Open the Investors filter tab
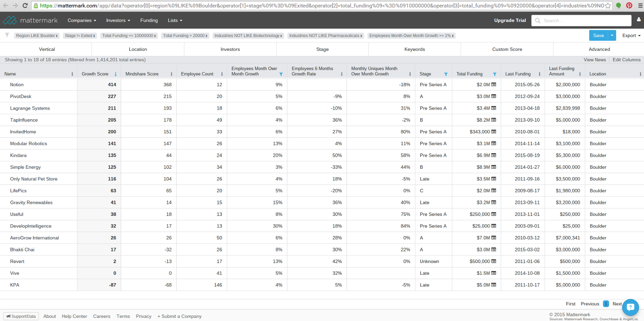This screenshot has width=644, height=321. coord(230,49)
